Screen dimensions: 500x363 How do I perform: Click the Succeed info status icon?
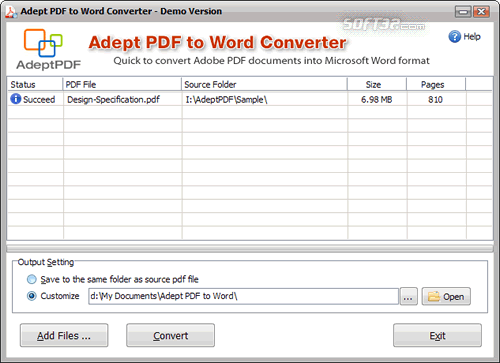click(x=16, y=99)
